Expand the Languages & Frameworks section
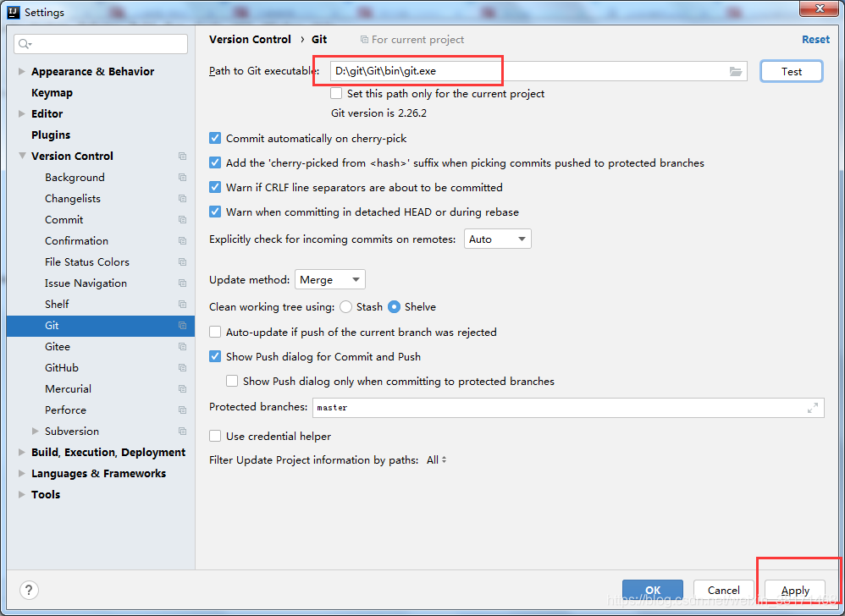Screen dimensions: 845x616 tap(22, 473)
